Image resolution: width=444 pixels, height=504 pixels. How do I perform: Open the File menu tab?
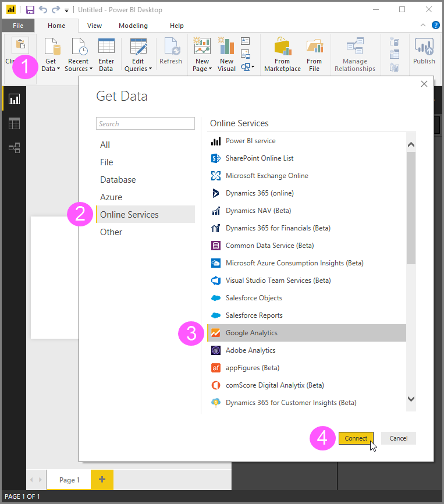[x=18, y=26]
